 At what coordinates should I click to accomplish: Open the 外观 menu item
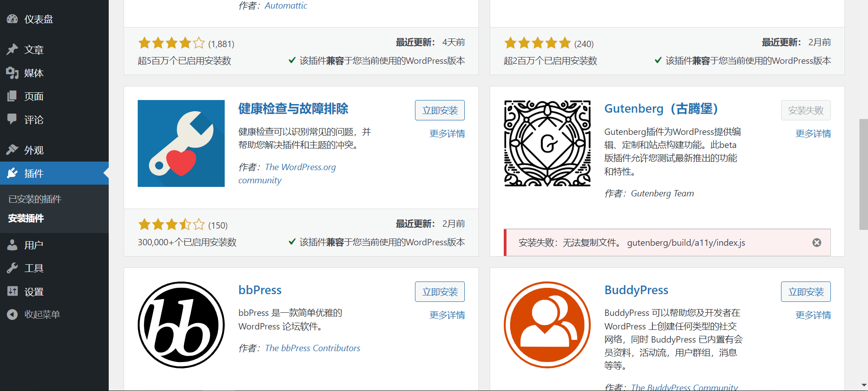(54, 150)
